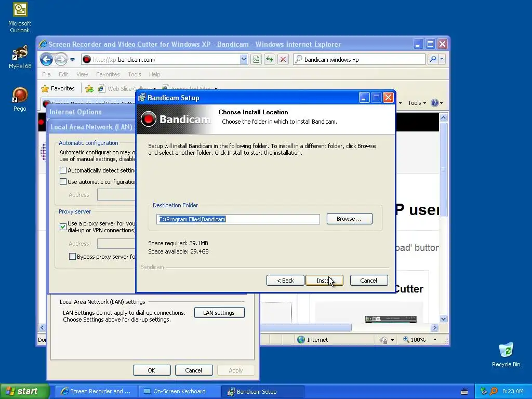Image resolution: width=532 pixels, height=399 pixels.
Task: Click Bandicam site icon in address bar
Action: click(x=87, y=60)
